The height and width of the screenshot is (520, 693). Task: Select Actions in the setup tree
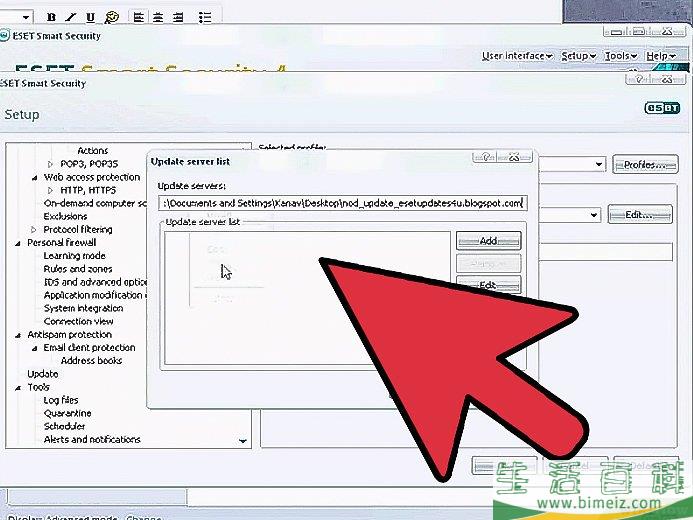coord(92,151)
